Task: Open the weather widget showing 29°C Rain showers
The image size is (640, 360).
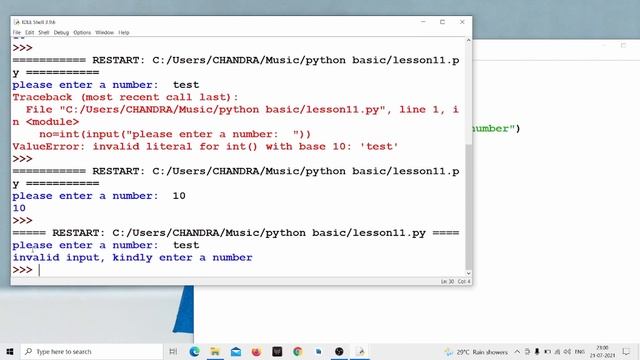Action: click(476, 352)
